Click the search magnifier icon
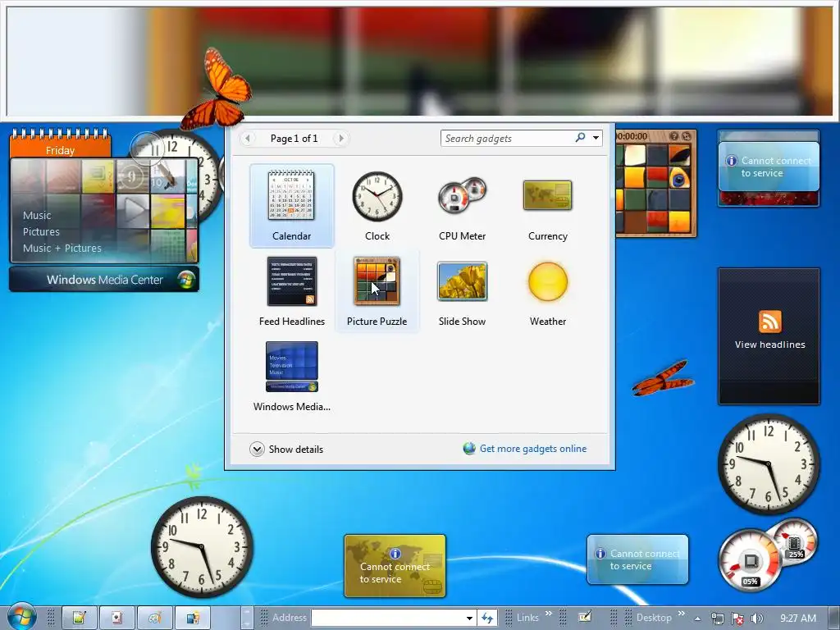Screen dimensions: 840x630 580,138
